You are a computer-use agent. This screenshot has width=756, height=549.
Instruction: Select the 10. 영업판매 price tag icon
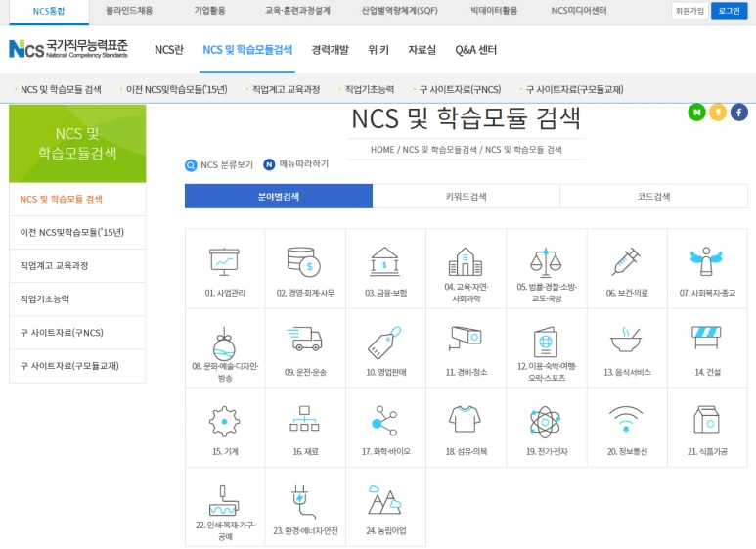(384, 343)
